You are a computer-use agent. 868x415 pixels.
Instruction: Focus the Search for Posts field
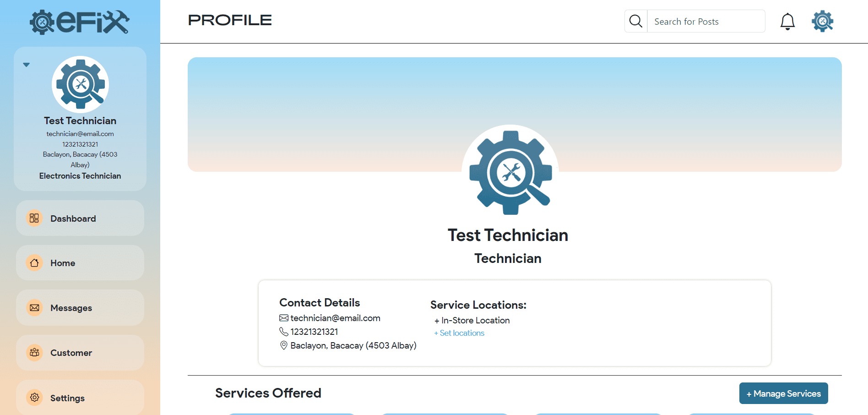[705, 22]
